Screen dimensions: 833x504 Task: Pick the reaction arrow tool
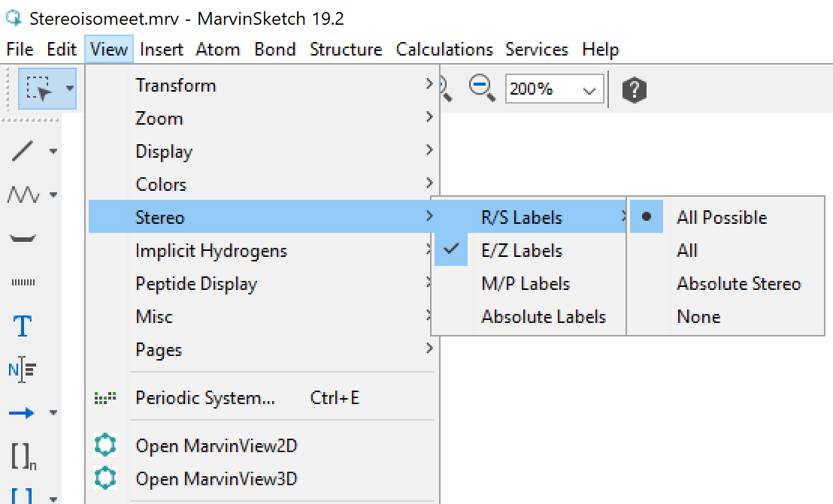coord(23,412)
